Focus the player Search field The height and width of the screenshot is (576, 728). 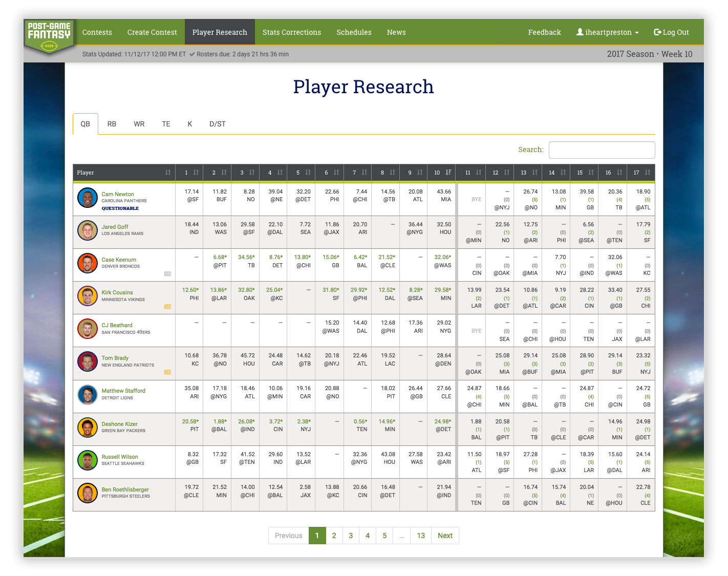click(x=602, y=150)
